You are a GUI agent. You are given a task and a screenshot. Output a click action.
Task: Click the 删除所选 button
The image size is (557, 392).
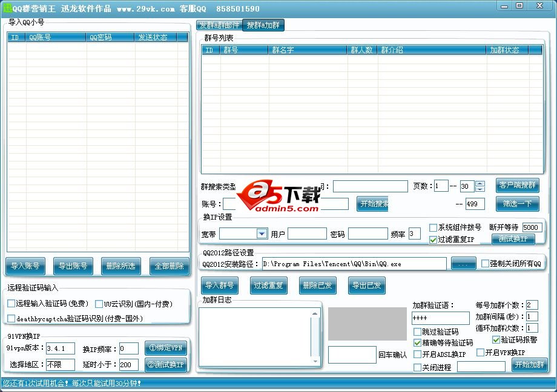[120, 266]
